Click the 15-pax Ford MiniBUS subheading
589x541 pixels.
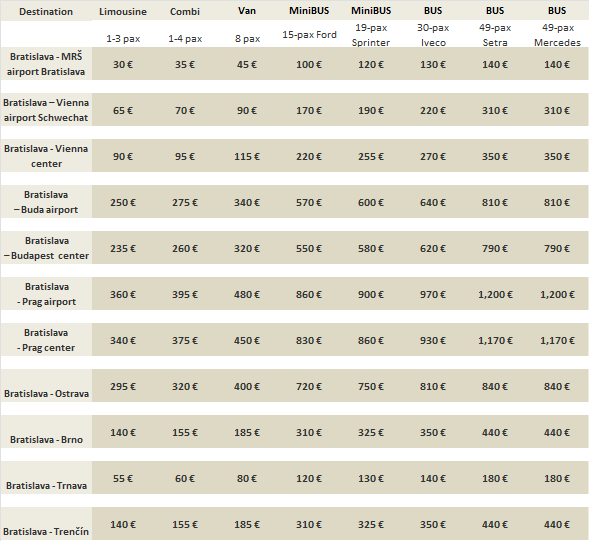[309, 35]
